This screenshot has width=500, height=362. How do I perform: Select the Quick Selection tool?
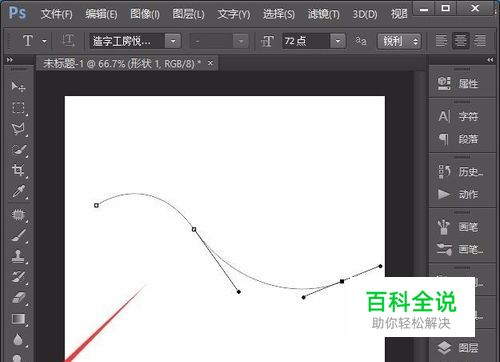[19, 150]
